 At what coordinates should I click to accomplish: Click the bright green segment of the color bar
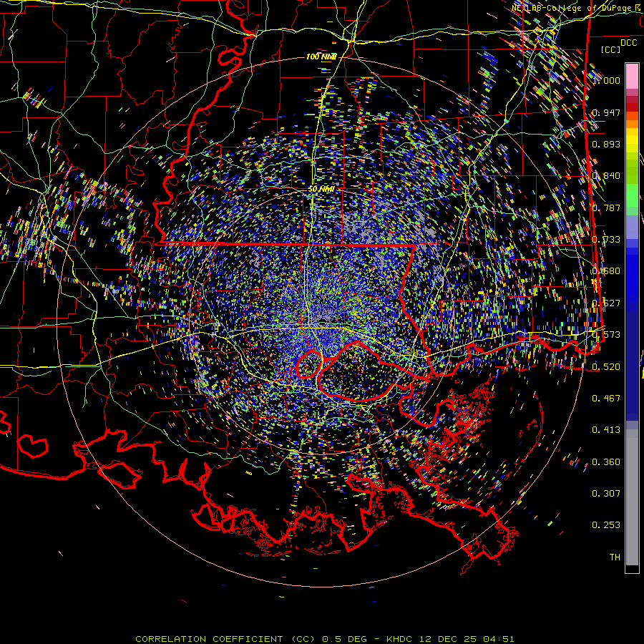pyautogui.click(x=632, y=195)
